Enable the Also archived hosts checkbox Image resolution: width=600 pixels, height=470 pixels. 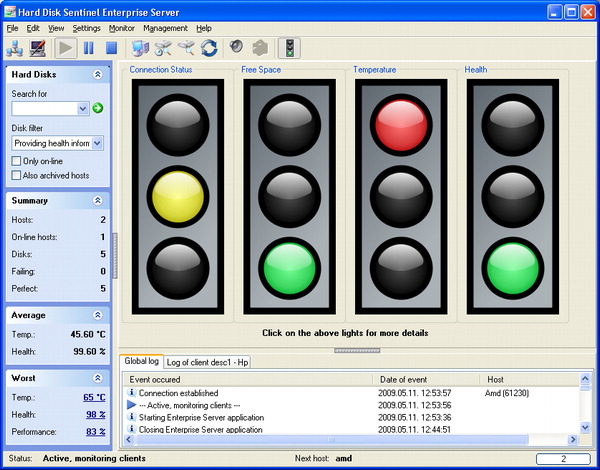(x=16, y=175)
